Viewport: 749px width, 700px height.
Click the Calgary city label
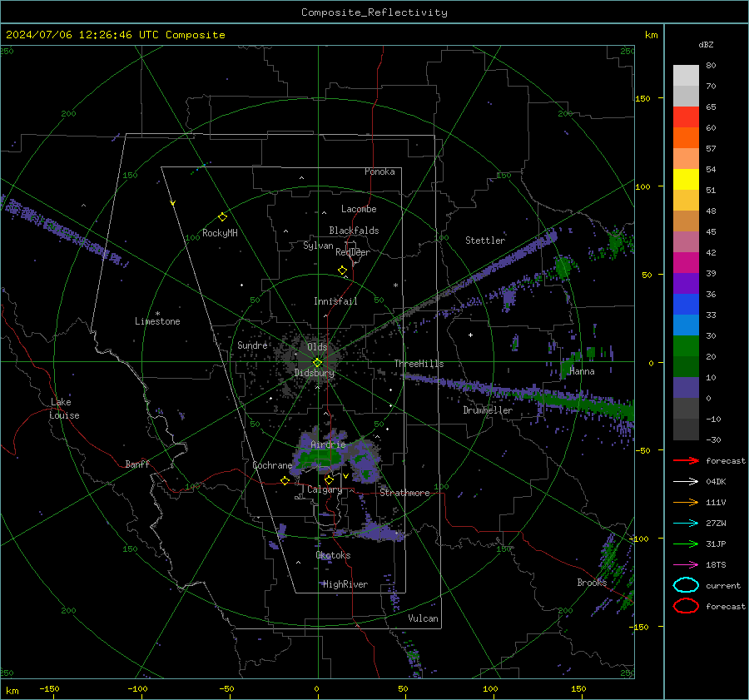(325, 489)
